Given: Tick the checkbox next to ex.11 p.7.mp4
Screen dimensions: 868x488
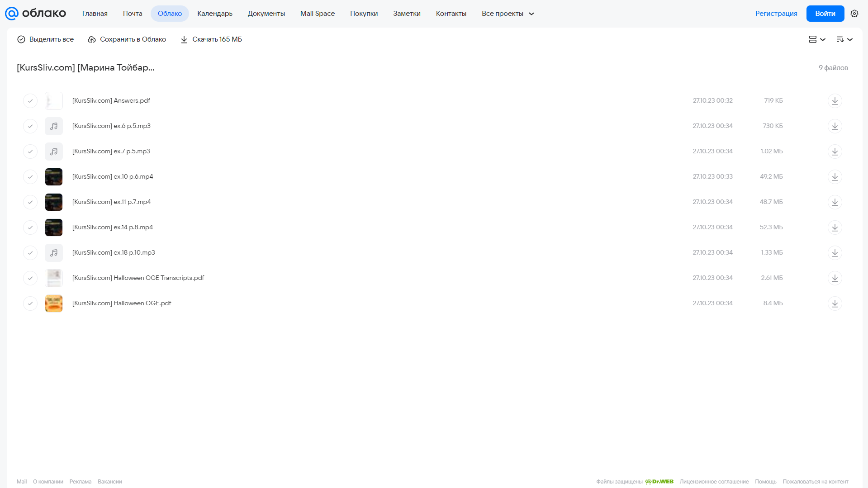Looking at the screenshot, I should [30, 202].
